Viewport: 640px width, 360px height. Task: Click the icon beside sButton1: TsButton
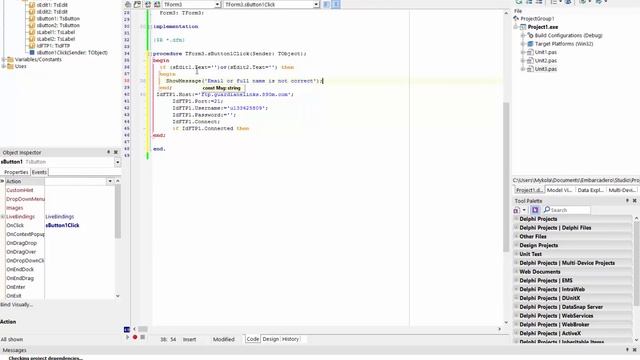click(32, 19)
